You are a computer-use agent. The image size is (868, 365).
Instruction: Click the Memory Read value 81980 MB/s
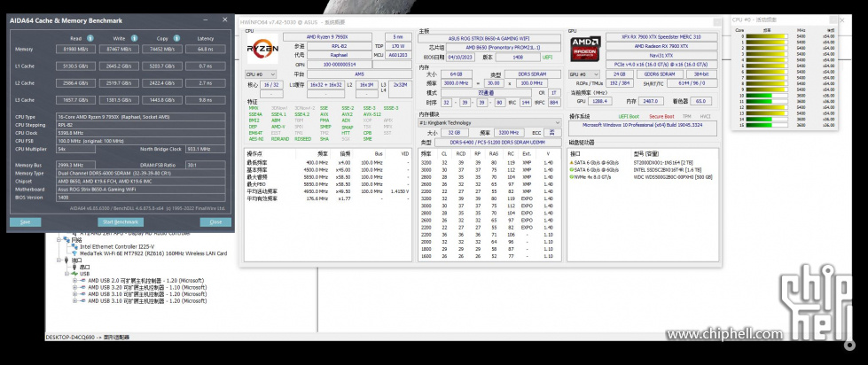click(76, 50)
